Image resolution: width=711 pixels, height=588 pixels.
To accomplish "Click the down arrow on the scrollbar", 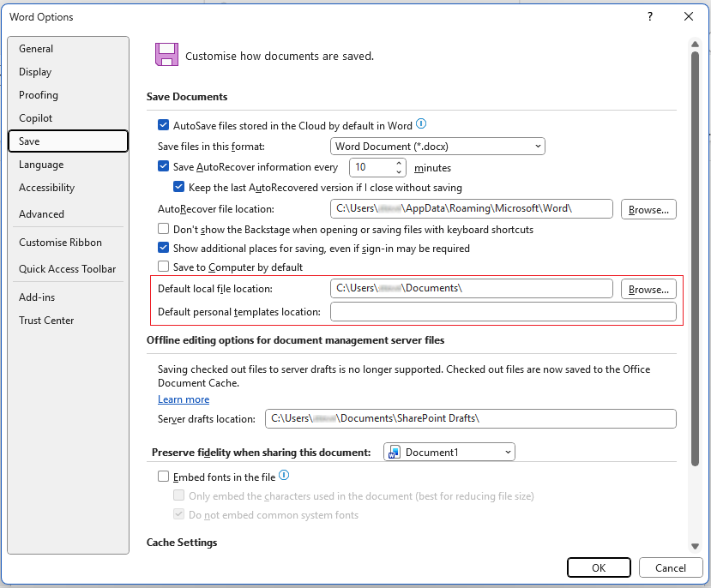I will (696, 545).
